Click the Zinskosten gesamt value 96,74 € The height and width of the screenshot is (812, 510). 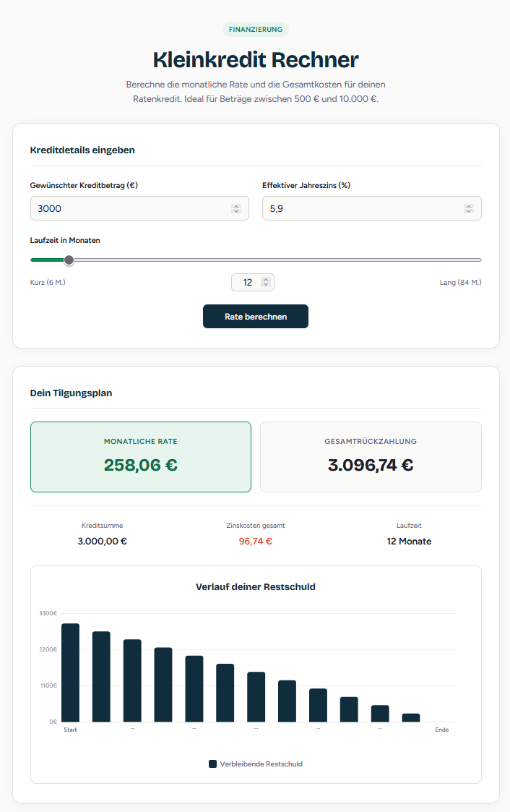(256, 541)
